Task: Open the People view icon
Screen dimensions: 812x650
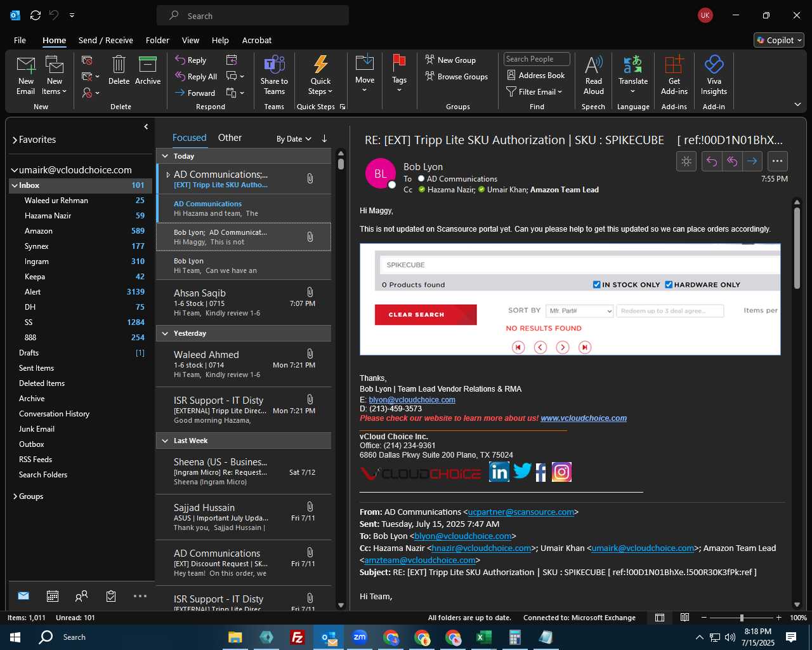Action: coord(82,596)
